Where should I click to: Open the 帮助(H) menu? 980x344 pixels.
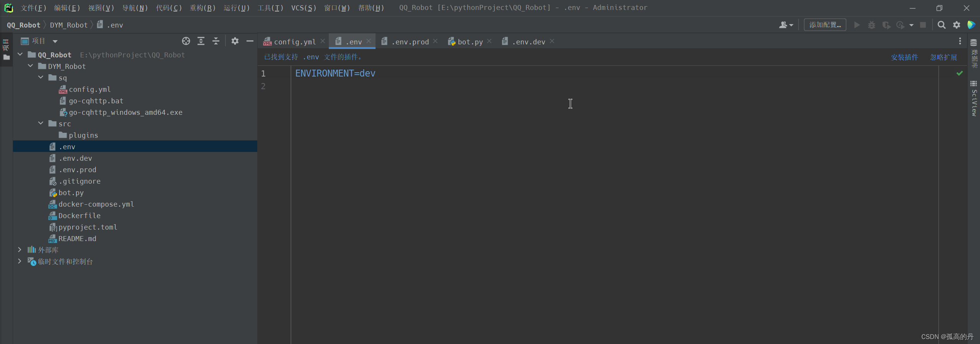click(x=371, y=8)
